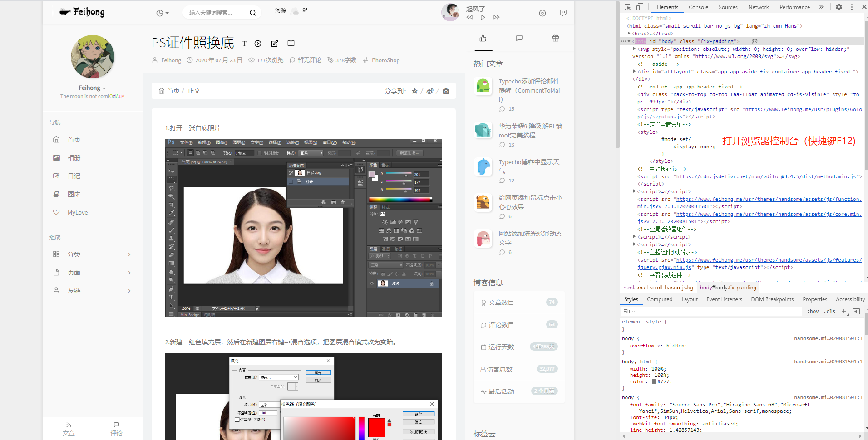868x440 pixels.
Task: Focus the keyword search input field
Action: click(x=217, y=13)
